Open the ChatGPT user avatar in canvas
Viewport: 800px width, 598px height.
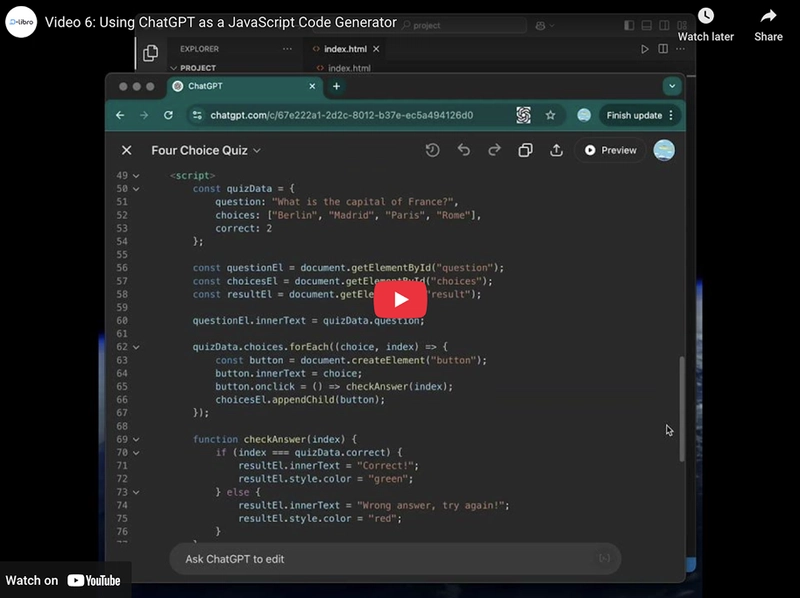click(664, 150)
